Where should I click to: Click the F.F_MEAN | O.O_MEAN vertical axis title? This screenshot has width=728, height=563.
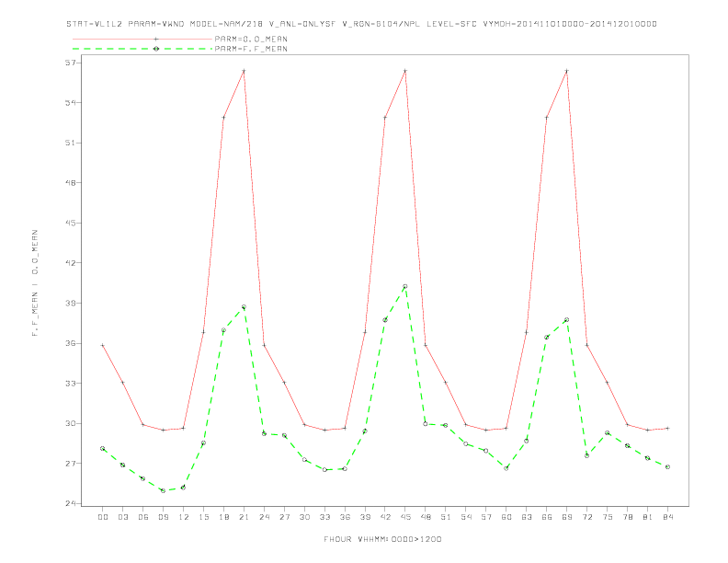pyautogui.click(x=35, y=283)
